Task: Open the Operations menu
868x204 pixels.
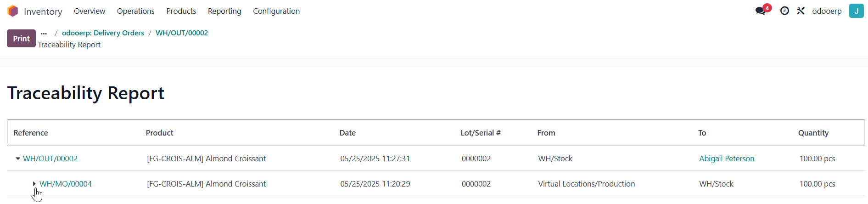Action: 135,11
